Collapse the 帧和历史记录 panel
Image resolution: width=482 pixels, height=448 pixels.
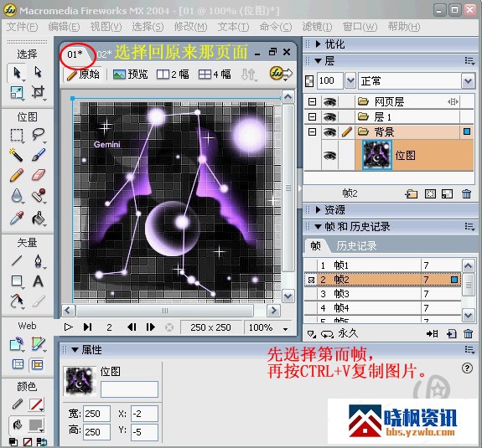click(319, 227)
